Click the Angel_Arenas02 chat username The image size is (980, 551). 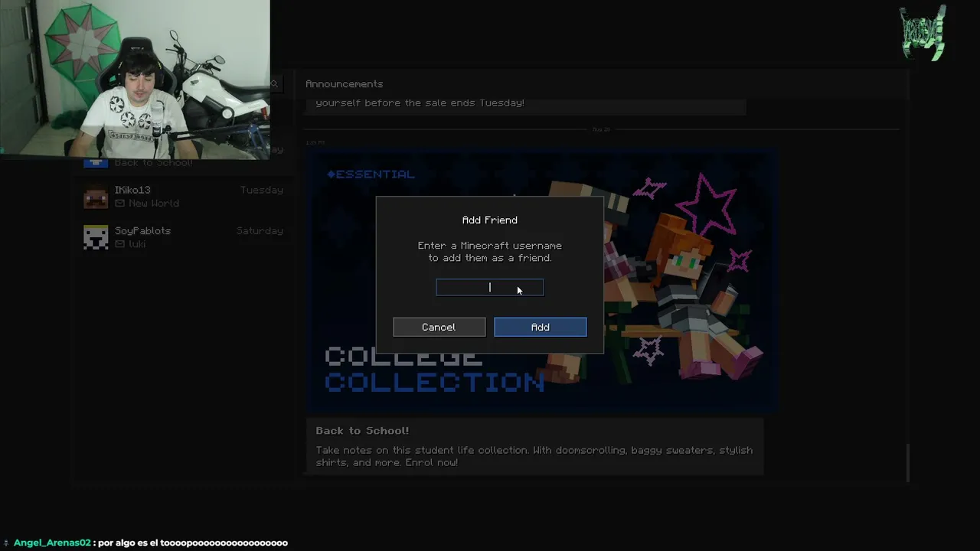(52, 543)
